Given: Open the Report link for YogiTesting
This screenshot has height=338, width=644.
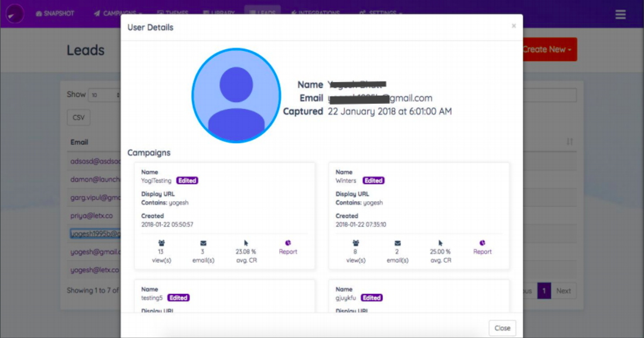Looking at the screenshot, I should pyautogui.click(x=288, y=252).
